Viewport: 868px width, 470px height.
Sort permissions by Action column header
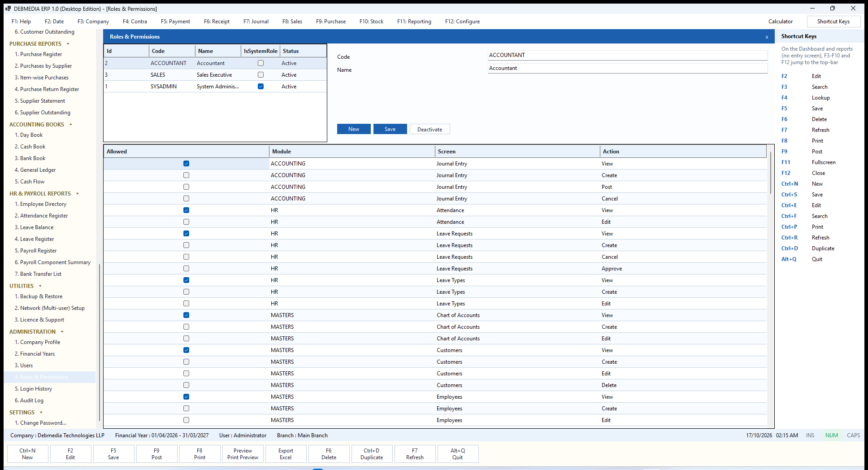[x=683, y=152]
